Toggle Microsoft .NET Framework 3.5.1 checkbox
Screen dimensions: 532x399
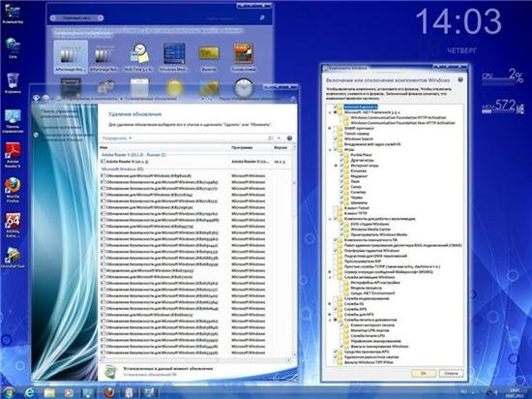(x=336, y=112)
